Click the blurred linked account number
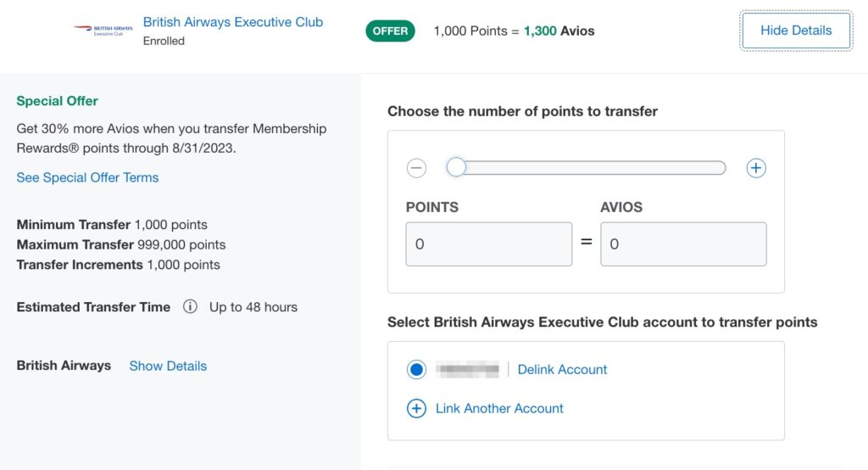This screenshot has height=470, width=868. point(467,369)
